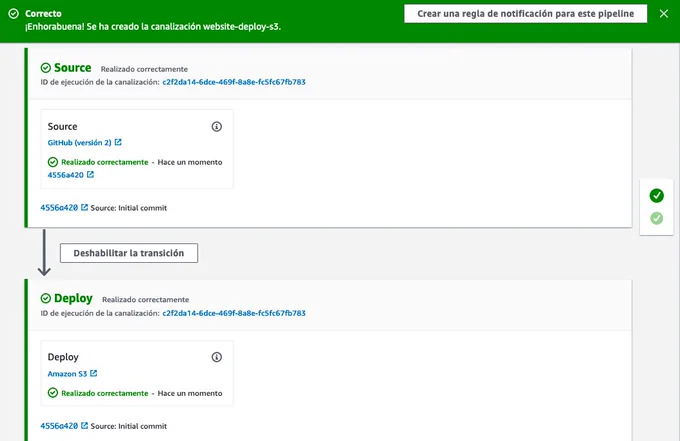
Task: Click external link icon beside Amazon S3
Action: [x=94, y=373]
